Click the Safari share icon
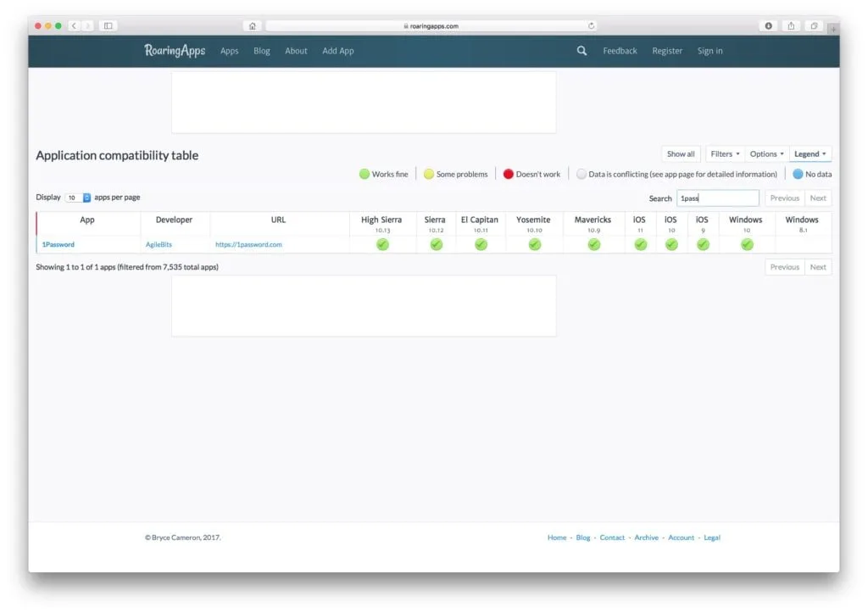This screenshot has height=613, width=868. coord(791,26)
